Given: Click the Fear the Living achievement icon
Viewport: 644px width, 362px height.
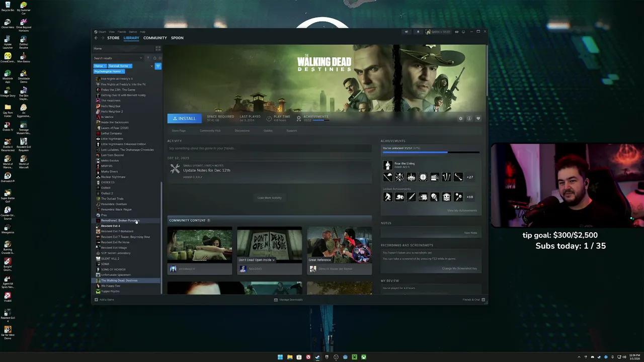Looking at the screenshot, I should [x=387, y=165].
